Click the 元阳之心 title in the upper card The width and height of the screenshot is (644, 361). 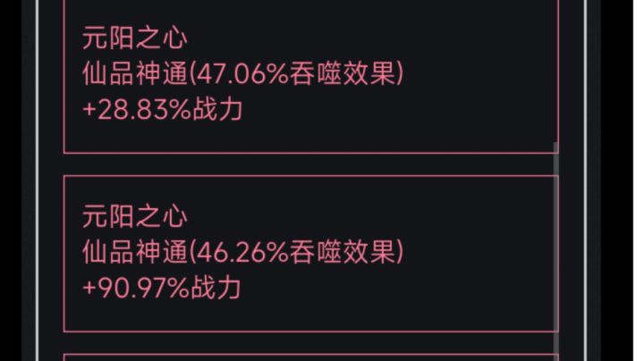tap(135, 38)
